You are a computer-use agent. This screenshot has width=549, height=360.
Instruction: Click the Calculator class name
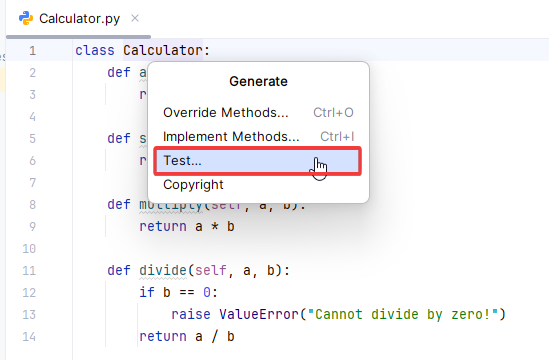coord(163,50)
